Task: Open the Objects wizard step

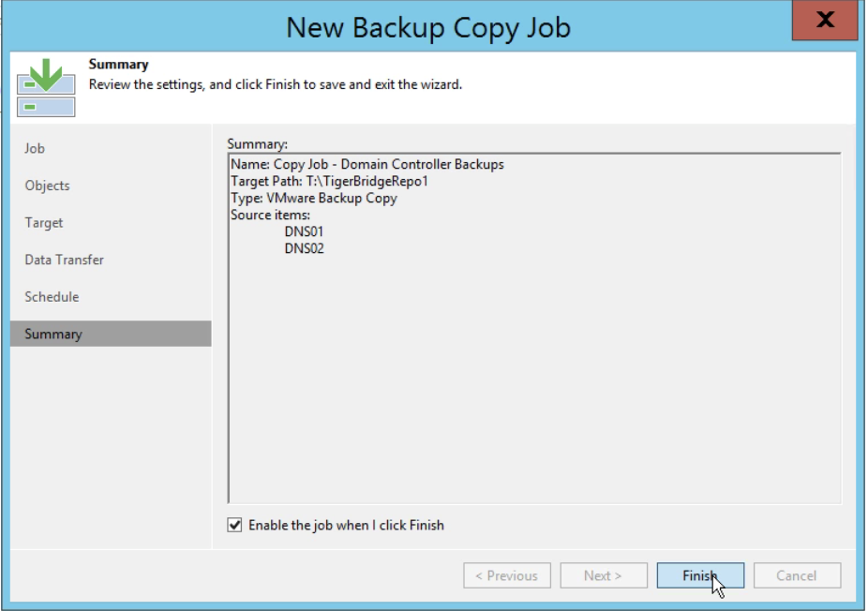Action: click(47, 186)
